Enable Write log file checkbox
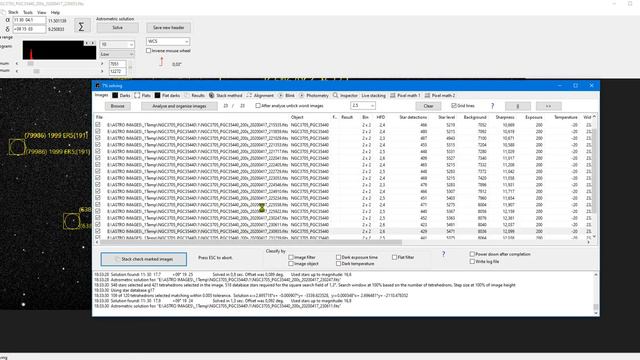This screenshot has width=640, height=360. click(x=484, y=262)
